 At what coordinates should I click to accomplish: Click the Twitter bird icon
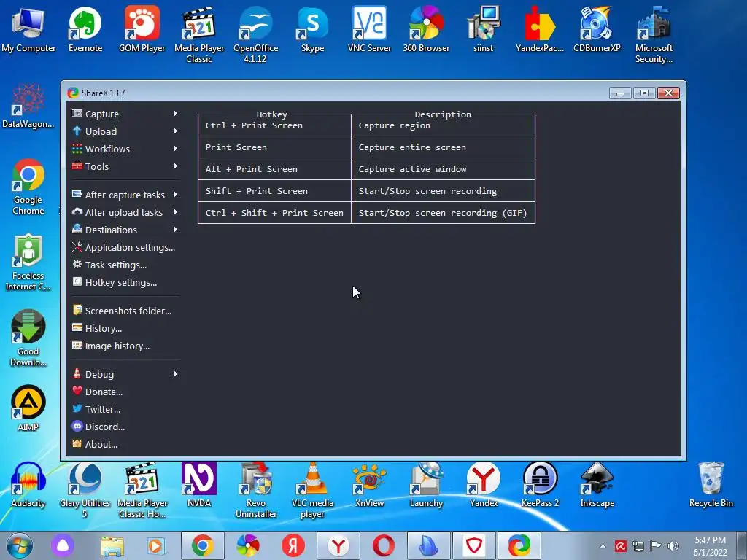77,408
